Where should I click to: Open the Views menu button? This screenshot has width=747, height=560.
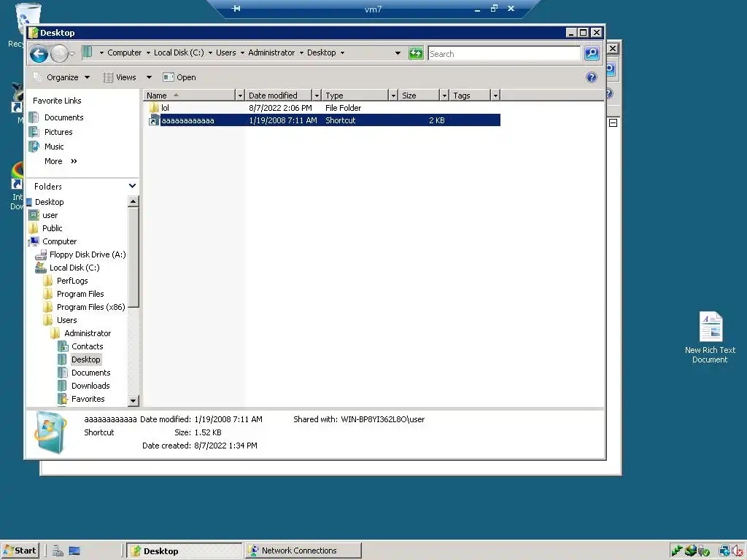(x=120, y=77)
